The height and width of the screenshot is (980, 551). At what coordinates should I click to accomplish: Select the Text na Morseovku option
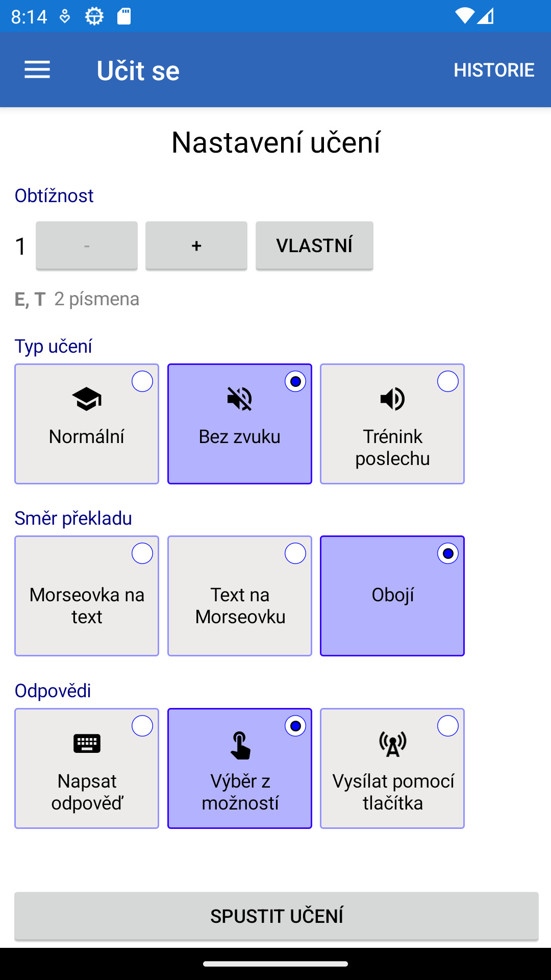pyautogui.click(x=295, y=553)
